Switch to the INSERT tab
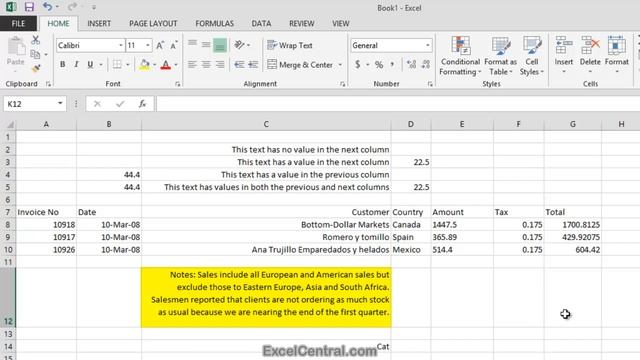640x360 pixels. (x=99, y=24)
